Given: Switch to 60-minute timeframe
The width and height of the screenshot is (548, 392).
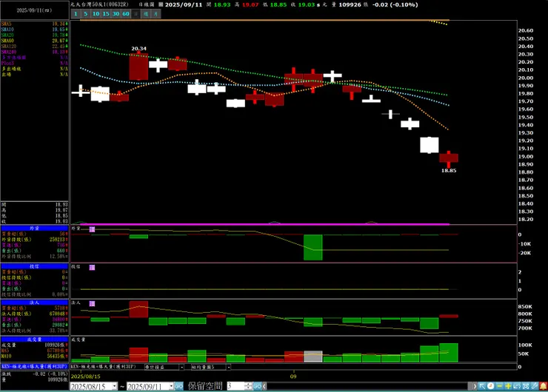Looking at the screenshot, I should tap(126, 14).
